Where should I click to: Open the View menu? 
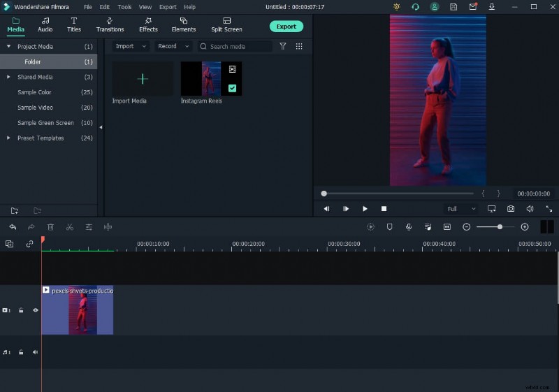point(145,7)
